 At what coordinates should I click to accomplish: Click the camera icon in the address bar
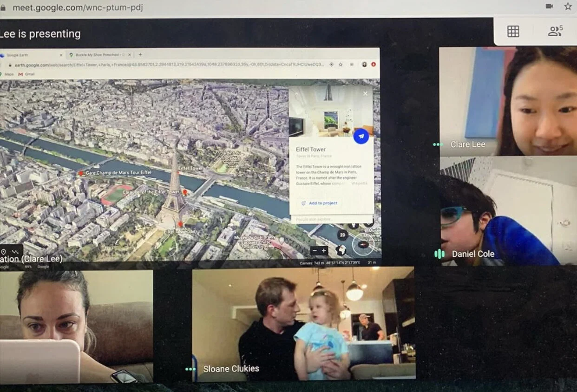[x=549, y=6]
